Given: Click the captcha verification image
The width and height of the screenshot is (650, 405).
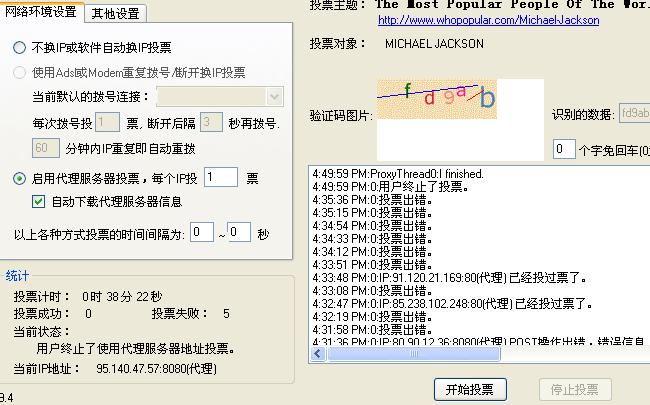Looking at the screenshot, I should [x=436, y=98].
